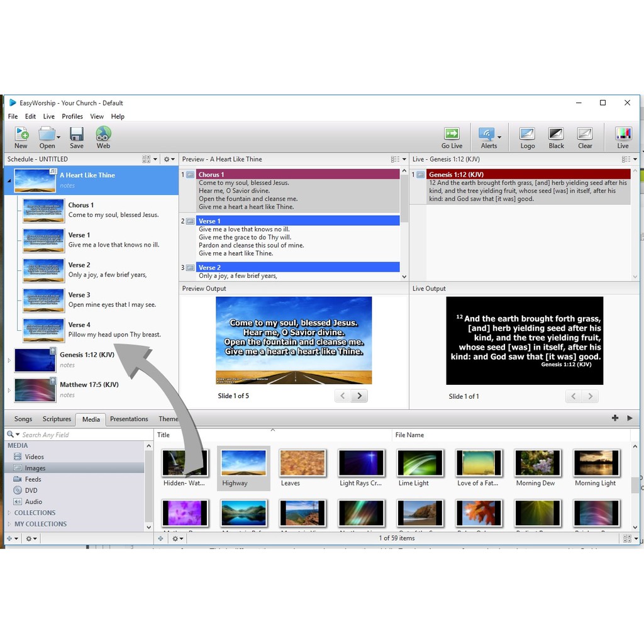
Task: Switch to the Scriptures tab
Action: pyautogui.click(x=57, y=419)
